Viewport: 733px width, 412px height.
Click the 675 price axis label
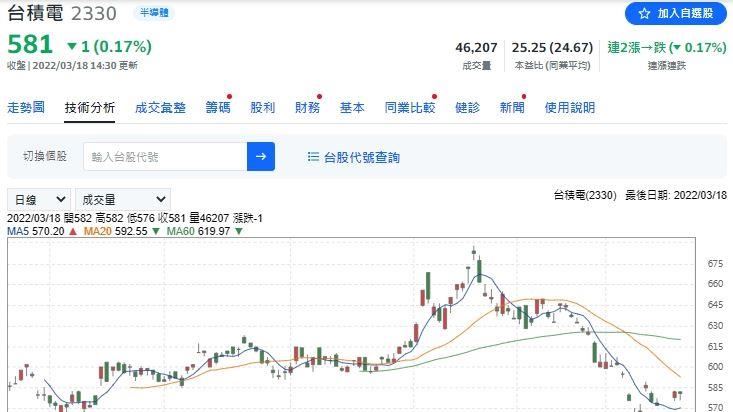[715, 264]
